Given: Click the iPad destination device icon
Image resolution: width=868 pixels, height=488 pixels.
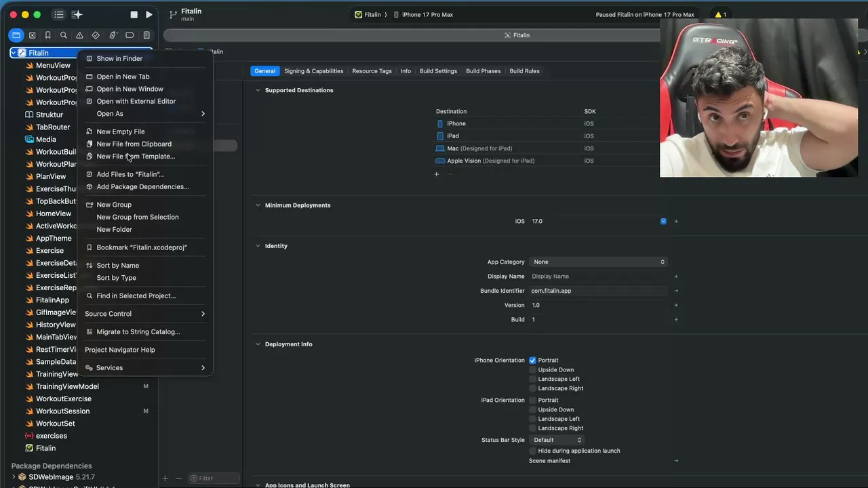Looking at the screenshot, I should (x=440, y=136).
